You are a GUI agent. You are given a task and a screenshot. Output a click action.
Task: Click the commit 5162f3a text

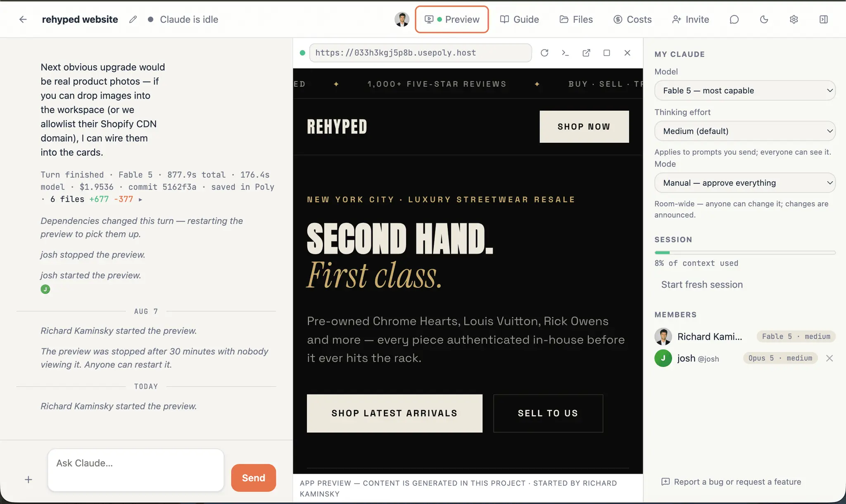pyautogui.click(x=162, y=187)
